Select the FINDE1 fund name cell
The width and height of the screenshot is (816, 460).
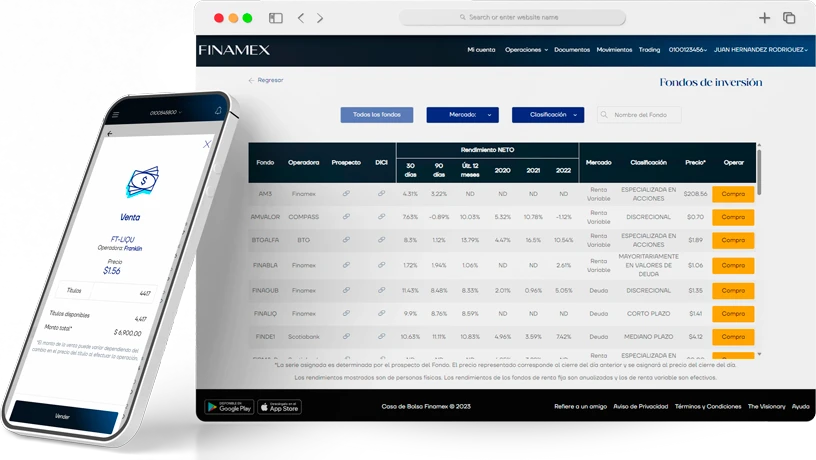265,337
